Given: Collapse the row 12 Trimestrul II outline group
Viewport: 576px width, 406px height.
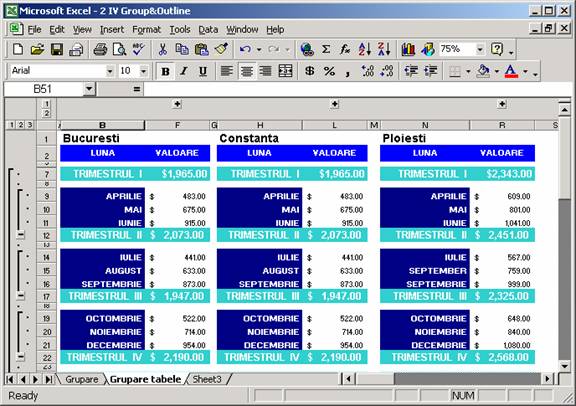Looking at the screenshot, I should [x=21, y=234].
